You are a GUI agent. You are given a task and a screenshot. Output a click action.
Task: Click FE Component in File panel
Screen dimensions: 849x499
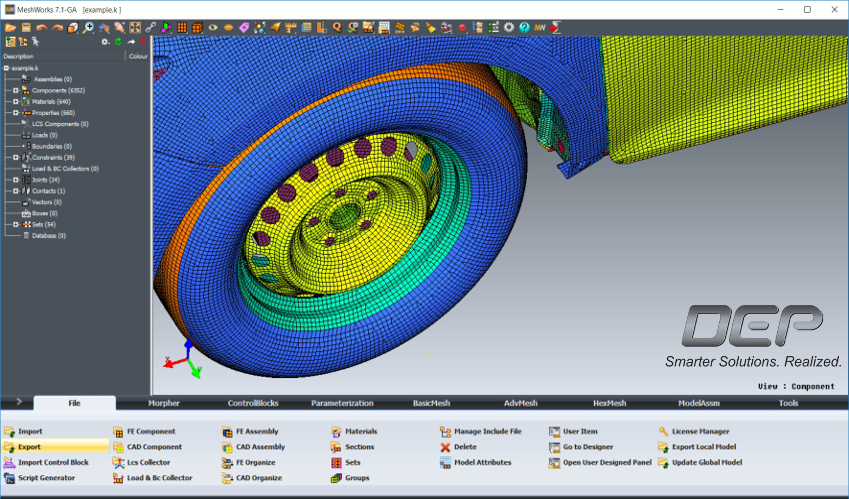point(144,431)
